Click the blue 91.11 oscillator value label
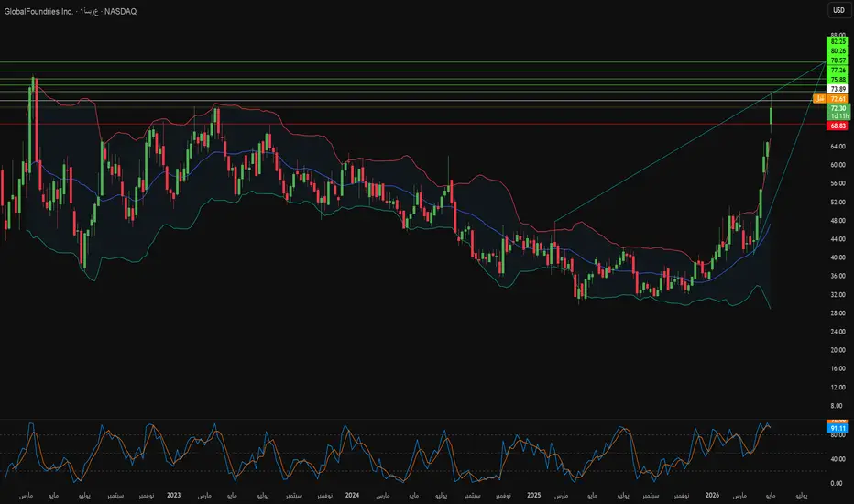 tap(838, 429)
